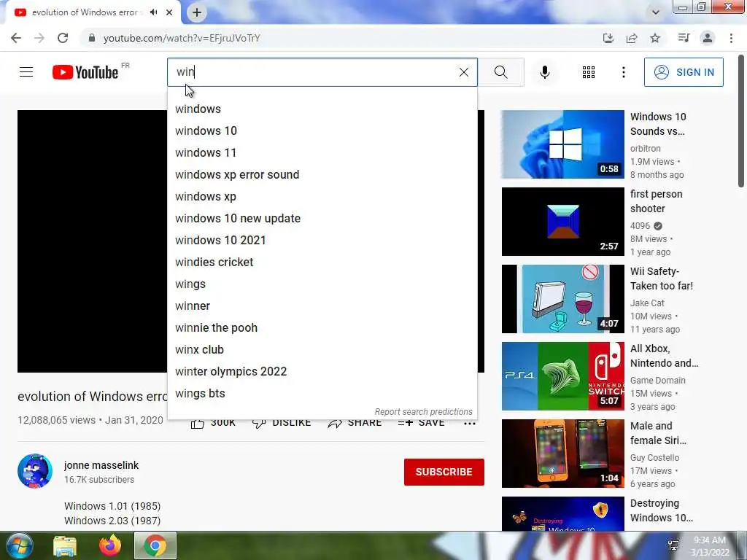Choose 'windows xp error sound' suggestion
The image size is (747, 560).
pos(322,175)
